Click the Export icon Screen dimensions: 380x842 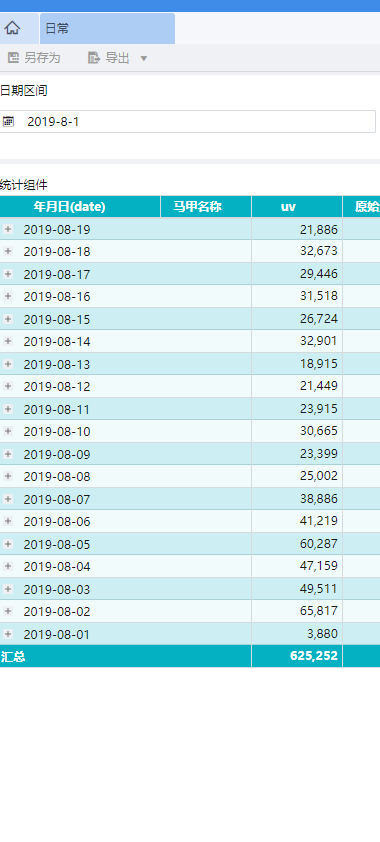[94, 58]
